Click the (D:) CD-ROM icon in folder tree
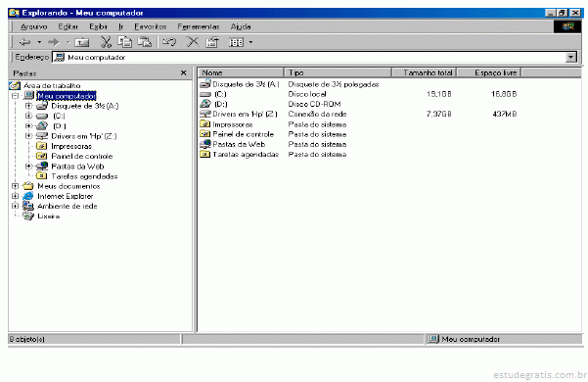Viewport: 588px width, 382px height. click(x=42, y=125)
